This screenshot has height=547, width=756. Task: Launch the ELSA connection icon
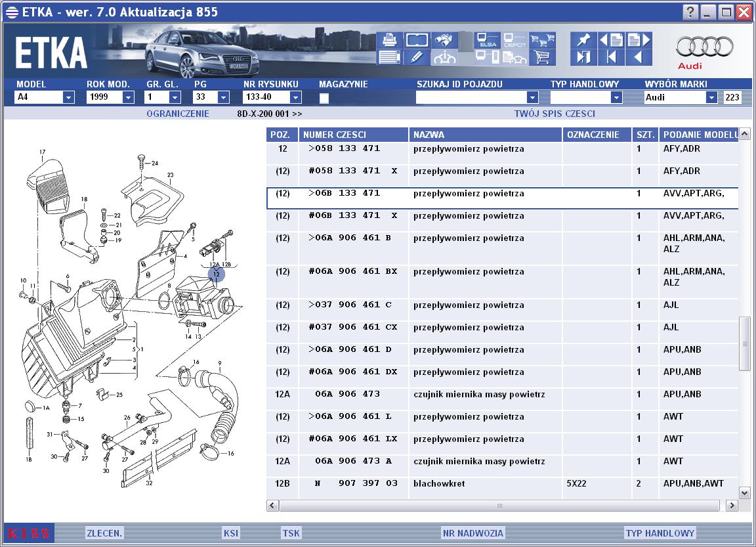(486, 39)
